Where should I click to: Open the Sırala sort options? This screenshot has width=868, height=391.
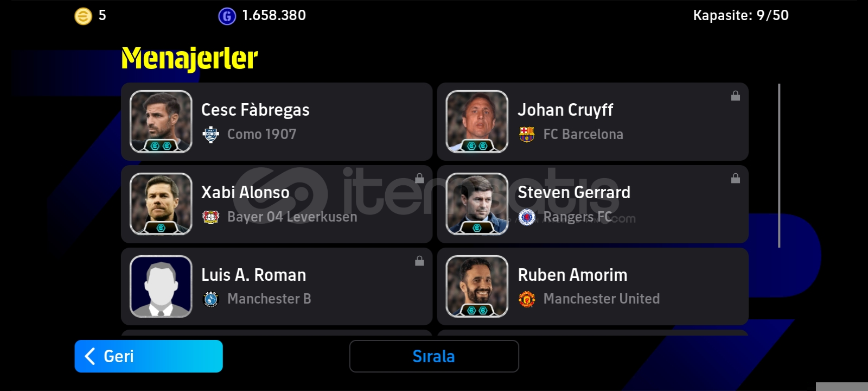point(434,356)
